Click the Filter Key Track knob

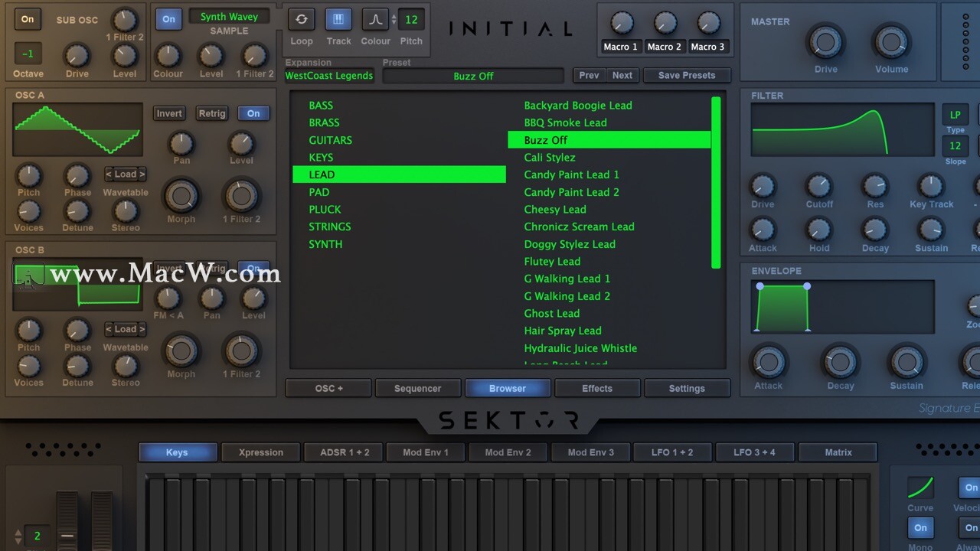(931, 185)
